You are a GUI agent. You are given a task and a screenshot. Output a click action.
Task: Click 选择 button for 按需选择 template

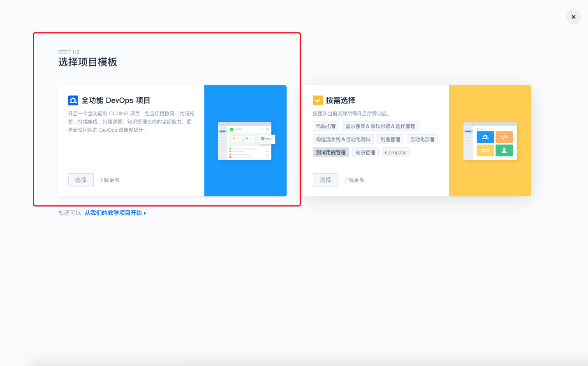coord(325,180)
